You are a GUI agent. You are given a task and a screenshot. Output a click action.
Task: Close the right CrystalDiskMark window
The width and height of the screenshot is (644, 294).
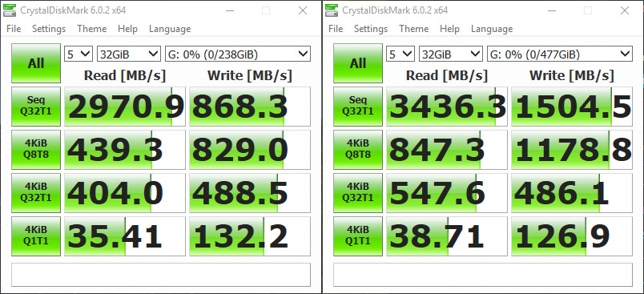[625, 10]
